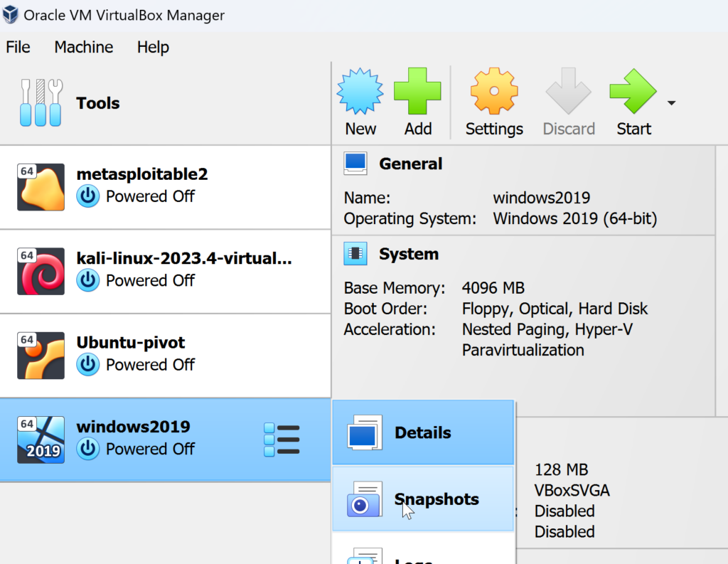The height and width of the screenshot is (564, 728).
Task: Click the Base Memory value 4096 MB
Action: 493,288
